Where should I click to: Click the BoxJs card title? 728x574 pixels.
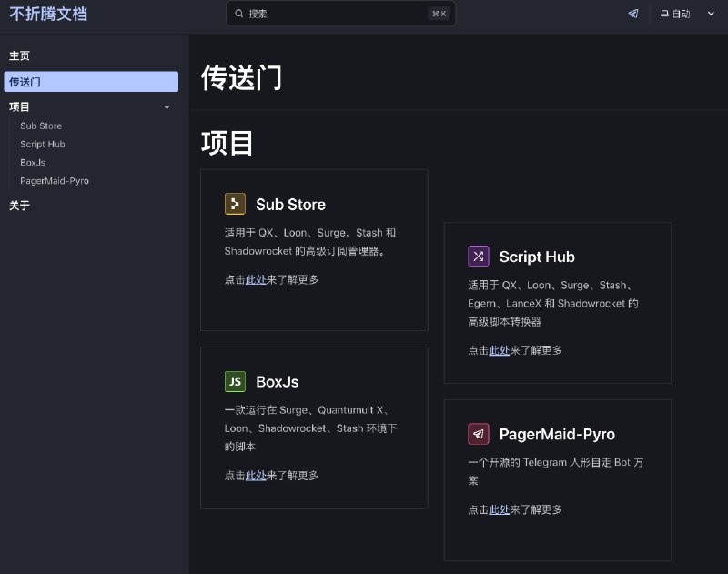tap(278, 382)
